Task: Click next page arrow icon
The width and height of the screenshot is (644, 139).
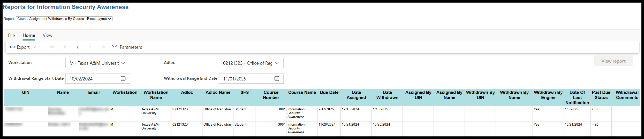Action: point(90,47)
